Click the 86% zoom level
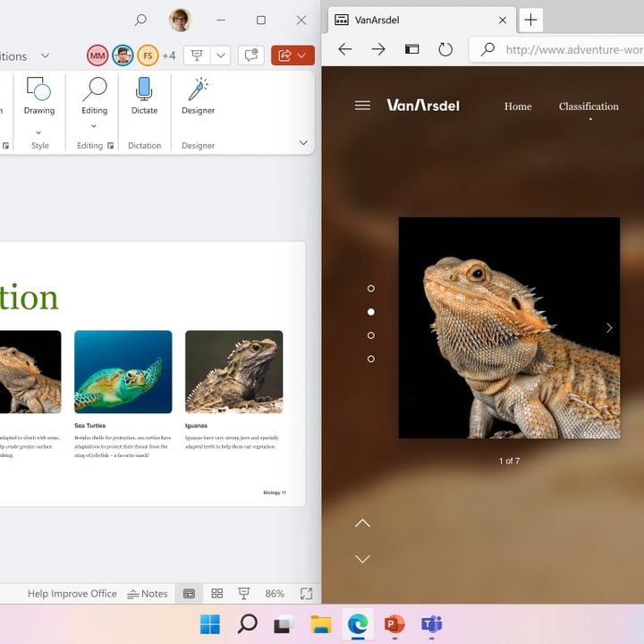 (x=275, y=594)
